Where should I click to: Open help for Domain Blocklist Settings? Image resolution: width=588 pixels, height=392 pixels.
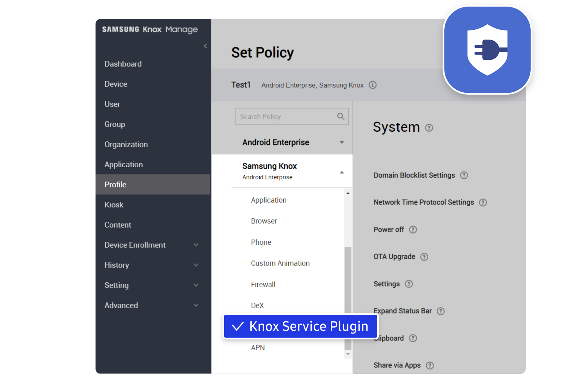point(464,176)
